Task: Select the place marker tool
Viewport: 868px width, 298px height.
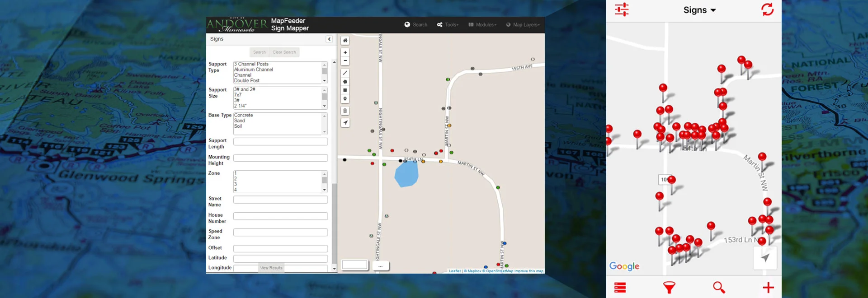Action: [x=345, y=99]
